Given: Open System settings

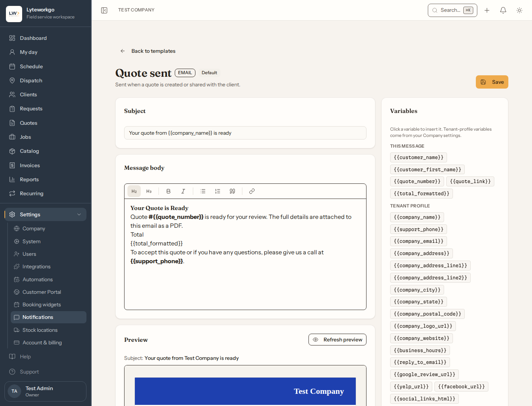Looking at the screenshot, I should tap(48, 241).
